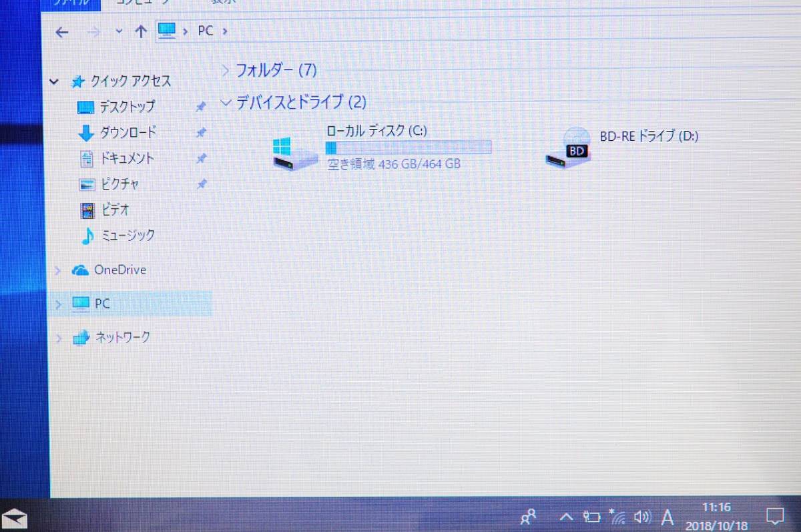Screen dimensions: 801x532
Task: Go up one level using the up arrow
Action: click(x=141, y=31)
